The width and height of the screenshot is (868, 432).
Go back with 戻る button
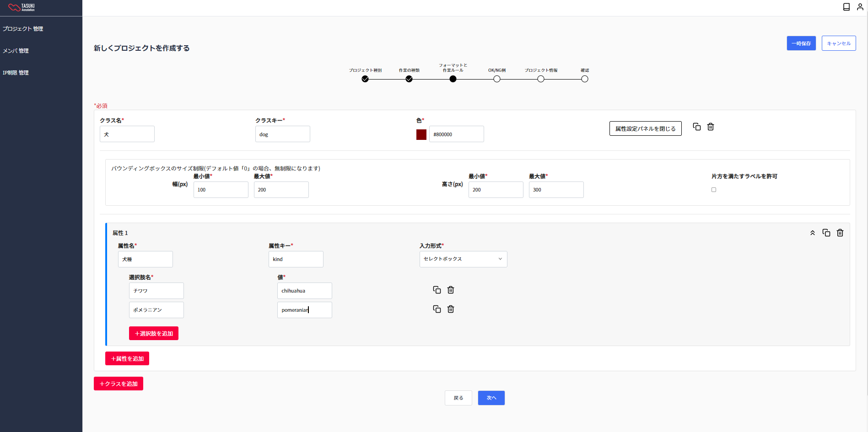point(458,398)
